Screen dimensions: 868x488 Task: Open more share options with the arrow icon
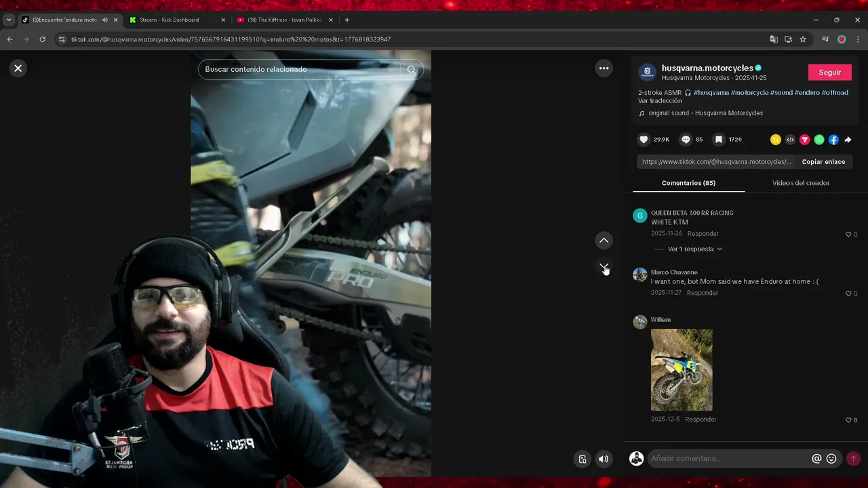(848, 140)
